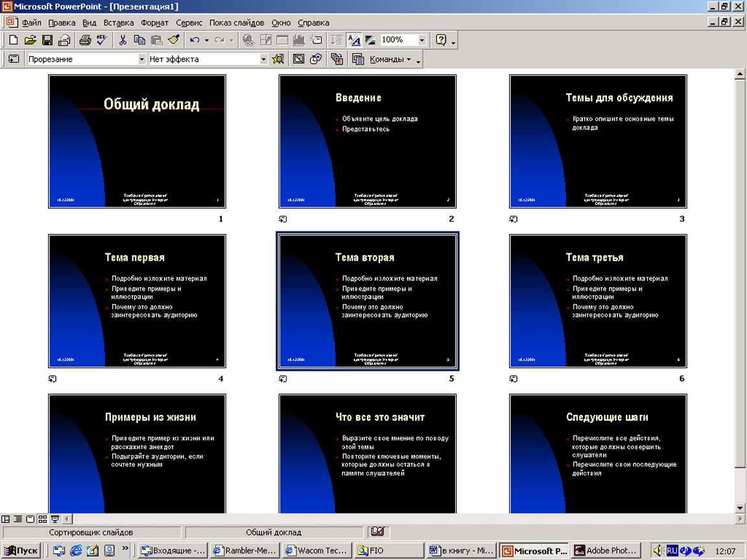747x560 pixels.
Task: Open the Файл menu
Action: (x=31, y=23)
